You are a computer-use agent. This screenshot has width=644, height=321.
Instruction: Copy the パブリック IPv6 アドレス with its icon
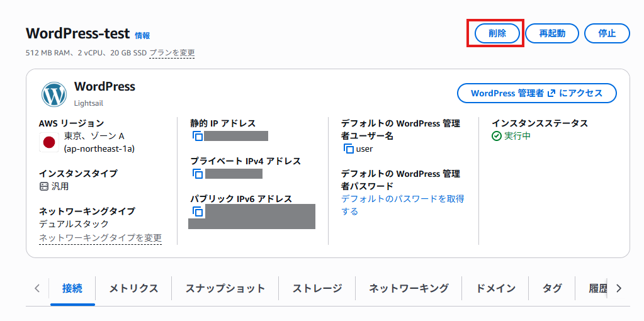coord(198,212)
